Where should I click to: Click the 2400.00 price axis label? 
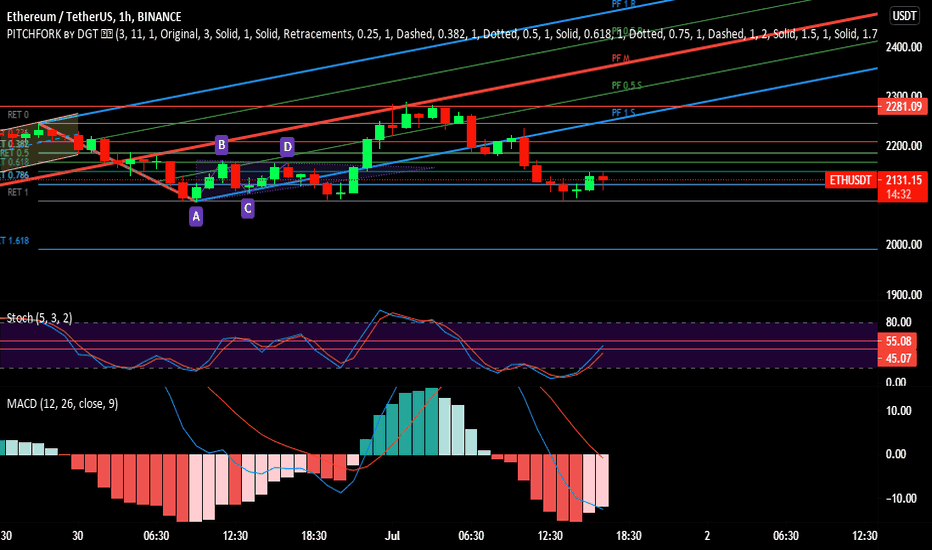point(903,47)
